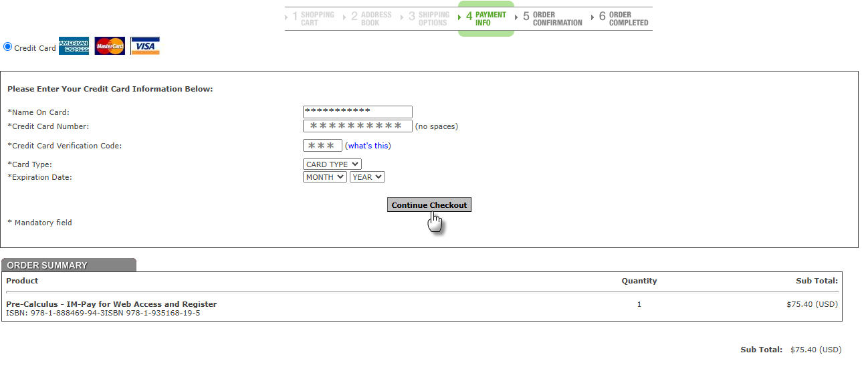868x369 pixels.
Task: Select the Verification Code input box
Action: click(322, 146)
